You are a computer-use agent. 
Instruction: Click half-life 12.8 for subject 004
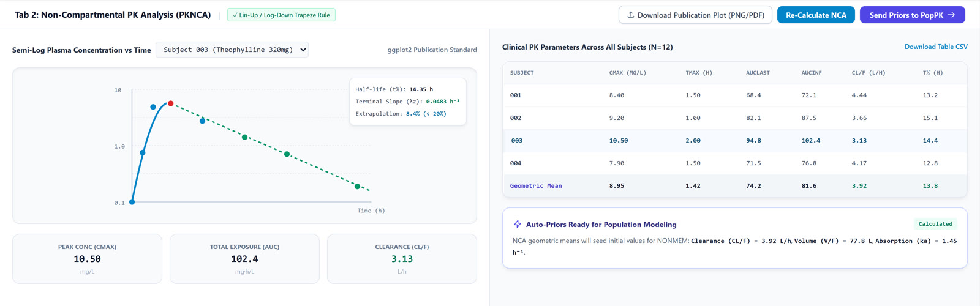click(x=930, y=163)
